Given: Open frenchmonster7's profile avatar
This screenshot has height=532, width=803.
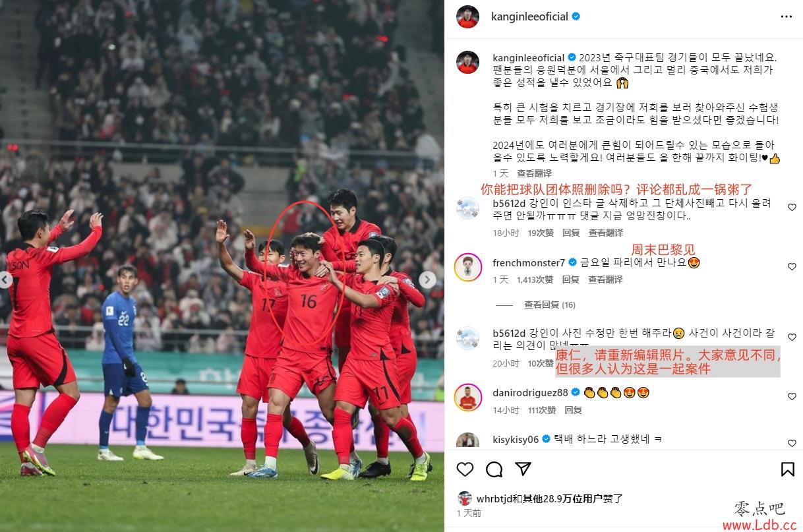Looking at the screenshot, I should 468,266.
